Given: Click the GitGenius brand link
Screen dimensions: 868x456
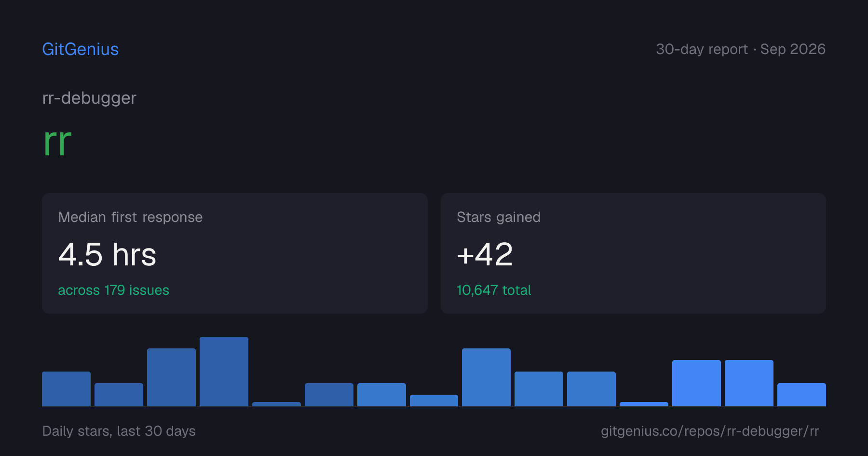Looking at the screenshot, I should (81, 49).
